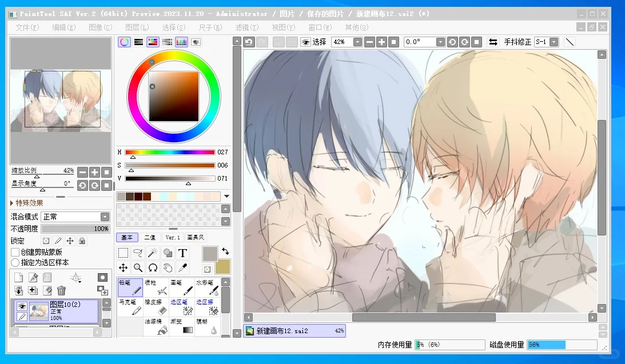
Task: Toggle lock transparent pixels checker icon
Action: (x=46, y=241)
